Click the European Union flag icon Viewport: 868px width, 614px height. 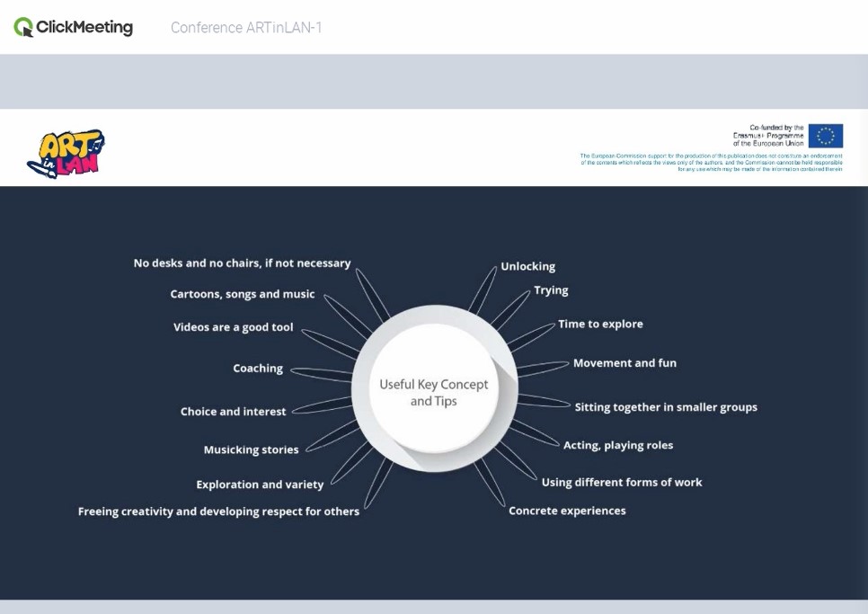pos(826,136)
